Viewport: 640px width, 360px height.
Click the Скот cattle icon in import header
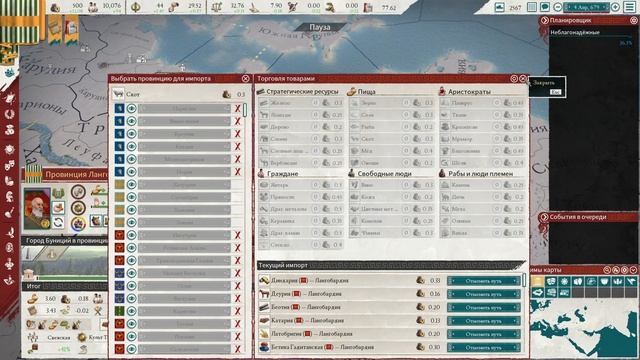pyautogui.click(x=118, y=94)
